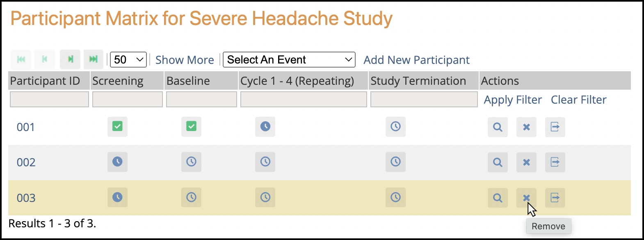Select the Screening status icon for participant 001
Screen dimensions: 644x240
pos(117,127)
